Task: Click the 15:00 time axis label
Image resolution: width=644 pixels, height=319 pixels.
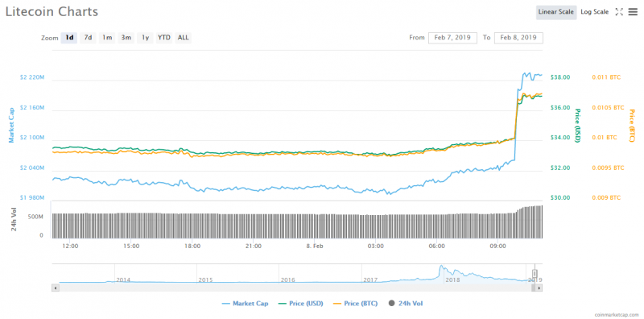Action: coord(132,246)
